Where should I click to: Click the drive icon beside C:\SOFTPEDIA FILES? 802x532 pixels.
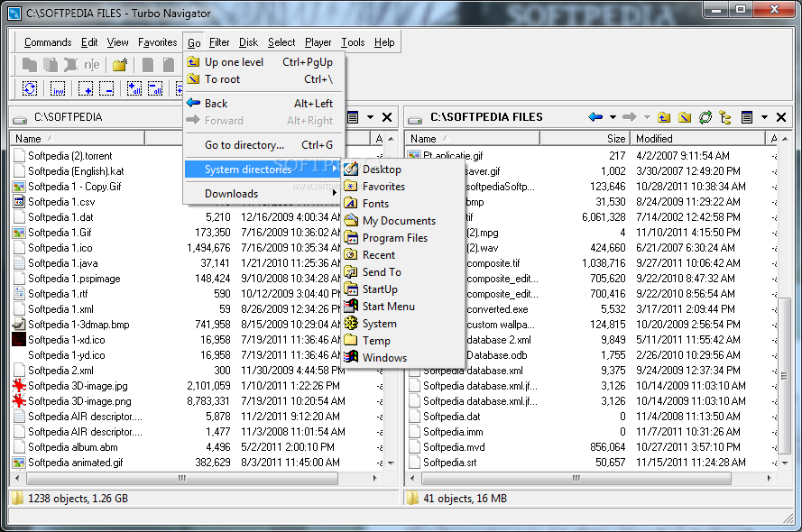point(415,119)
